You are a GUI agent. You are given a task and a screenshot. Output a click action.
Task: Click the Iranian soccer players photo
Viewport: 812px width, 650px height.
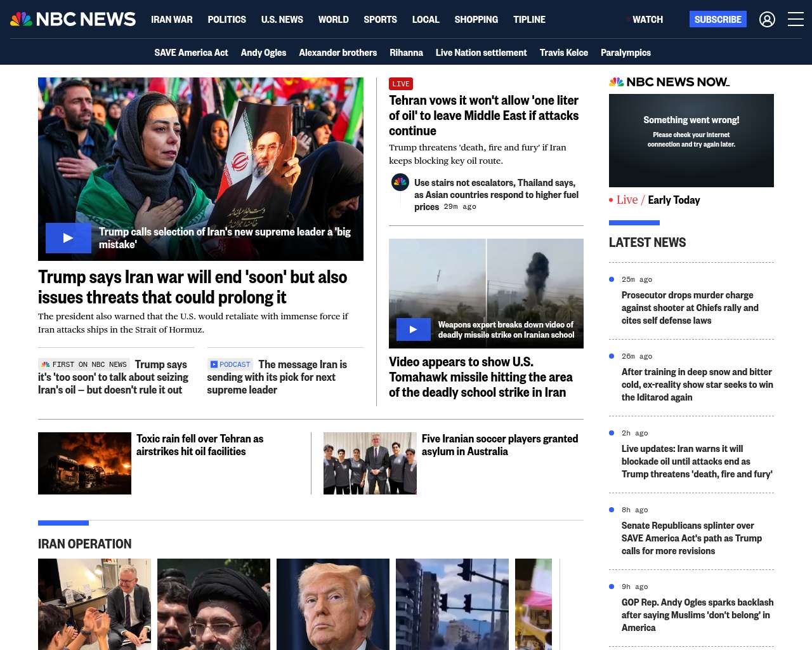[370, 463]
